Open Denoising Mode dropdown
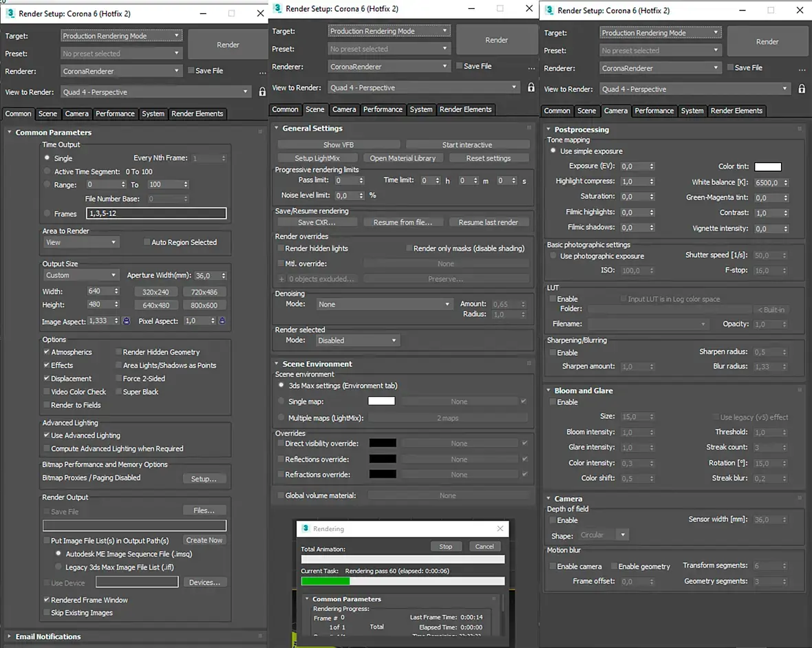 384,304
